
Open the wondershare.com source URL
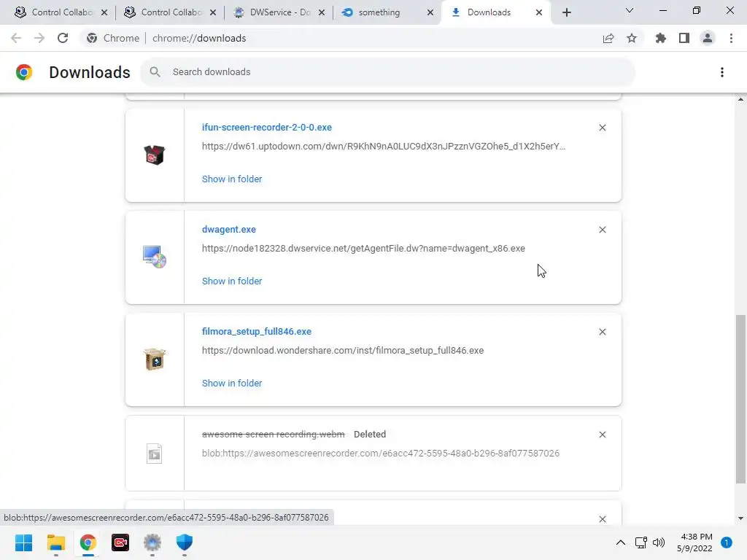(343, 351)
